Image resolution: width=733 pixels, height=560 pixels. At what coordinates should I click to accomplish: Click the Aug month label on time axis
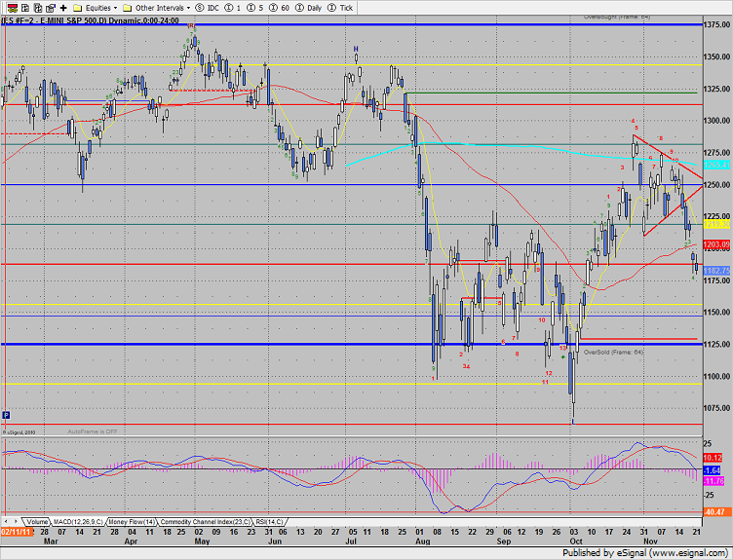coord(423,541)
